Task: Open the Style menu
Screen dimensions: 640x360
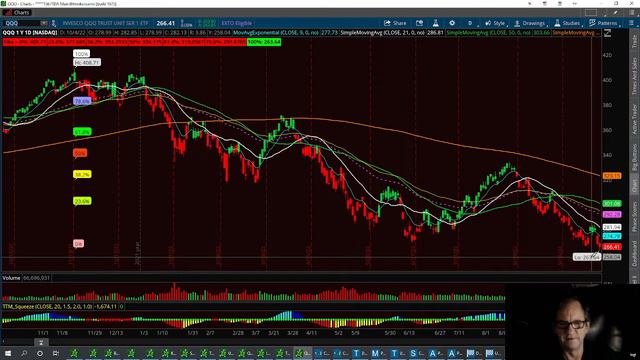Action: pyautogui.click(x=496, y=23)
